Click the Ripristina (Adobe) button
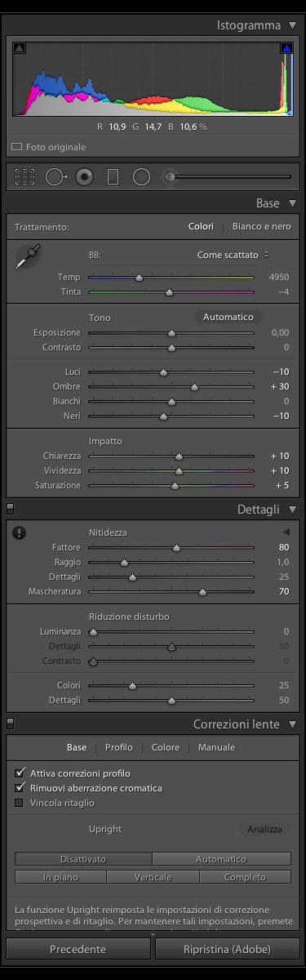Viewport: 306px width, 980px height. click(227, 949)
